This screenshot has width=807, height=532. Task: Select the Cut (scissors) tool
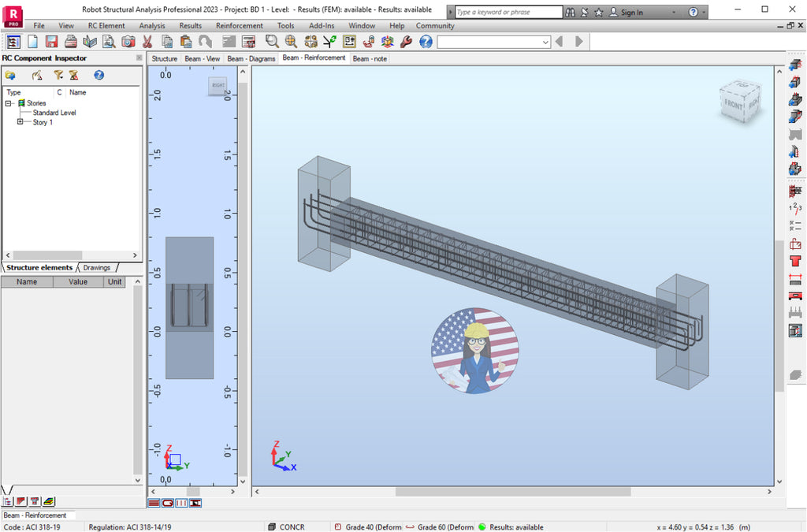coord(148,41)
